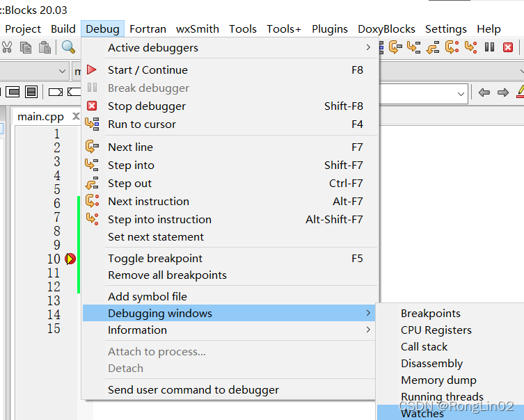Image resolution: width=524 pixels, height=420 pixels.
Task: Click the Jump forward arrow icon
Action: tap(503, 92)
